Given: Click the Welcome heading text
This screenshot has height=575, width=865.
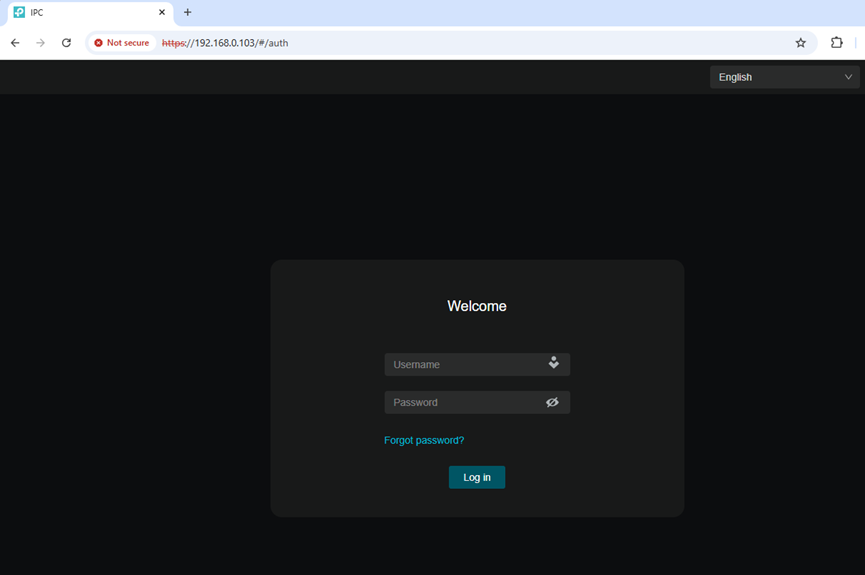Looking at the screenshot, I should pyautogui.click(x=477, y=306).
